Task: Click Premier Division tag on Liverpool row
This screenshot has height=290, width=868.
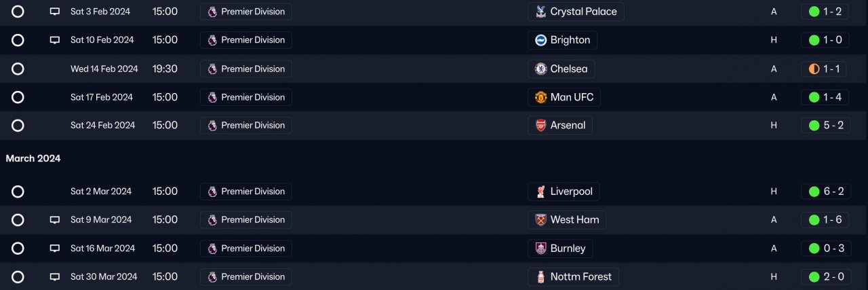Action: (x=246, y=192)
